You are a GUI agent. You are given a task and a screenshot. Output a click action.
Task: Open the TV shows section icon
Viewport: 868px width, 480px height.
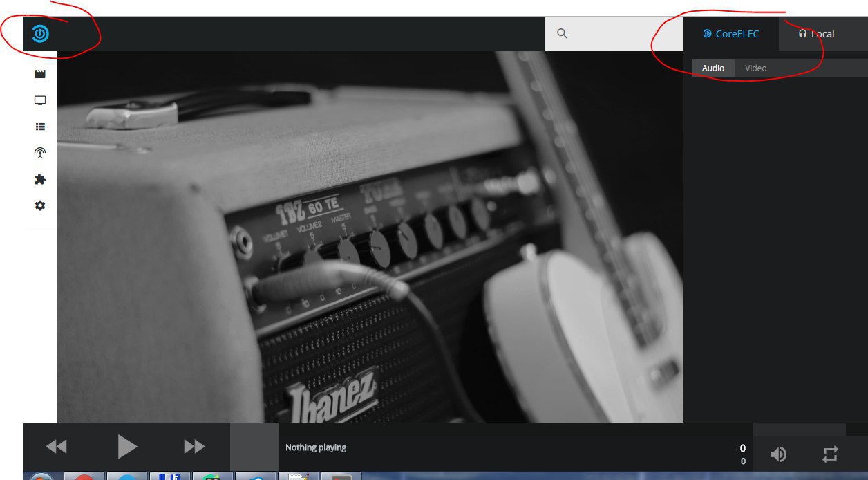pos(40,100)
